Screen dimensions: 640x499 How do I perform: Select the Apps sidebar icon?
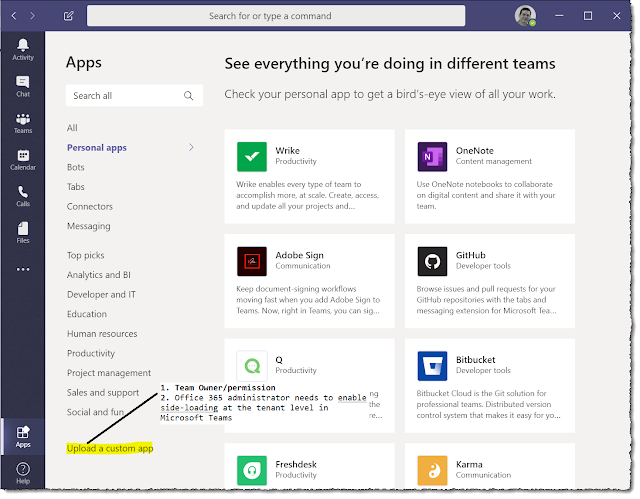point(23,436)
